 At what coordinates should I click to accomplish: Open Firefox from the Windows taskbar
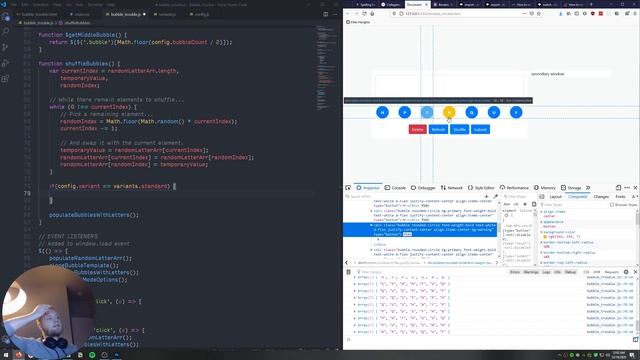point(18,355)
